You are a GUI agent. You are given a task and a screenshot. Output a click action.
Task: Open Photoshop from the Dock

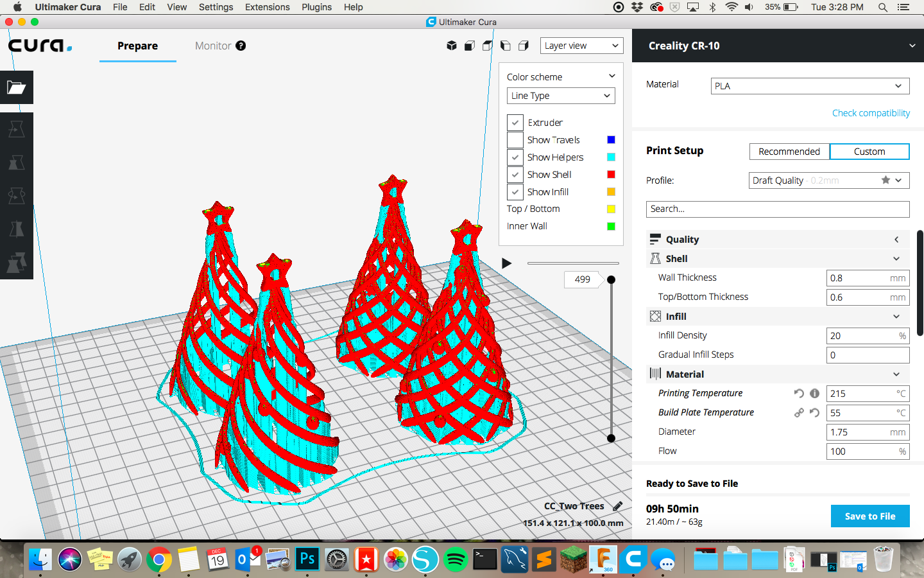click(307, 559)
